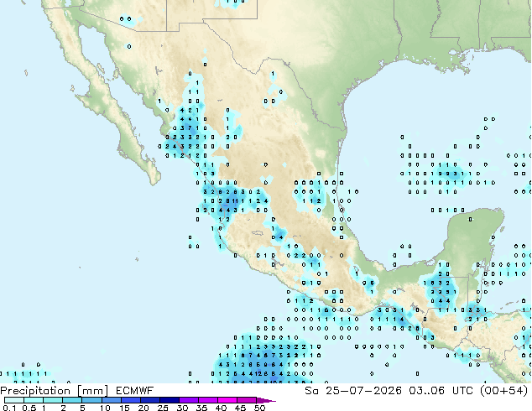532x411 pixels.
Task: Click the 'Precipitation' title text
Action: [35, 391]
